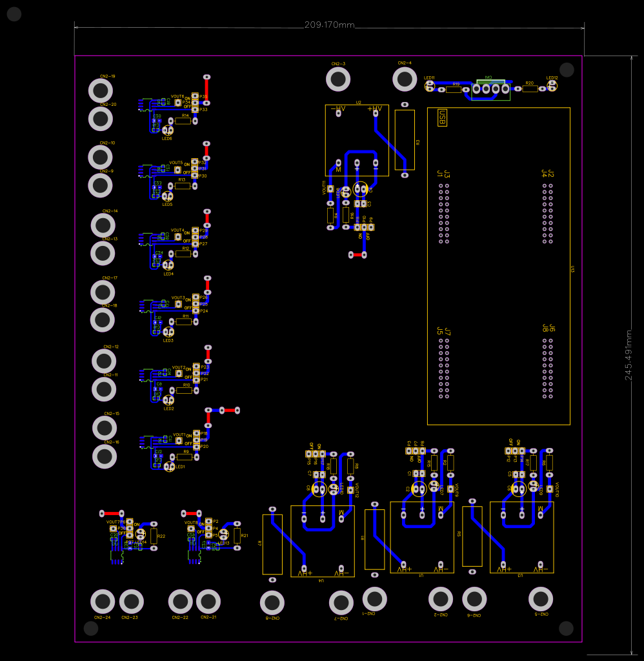Click the ON jumper pad of VOUT6
Image resolution: width=644 pixels, height=661 pixels.
coord(196,96)
